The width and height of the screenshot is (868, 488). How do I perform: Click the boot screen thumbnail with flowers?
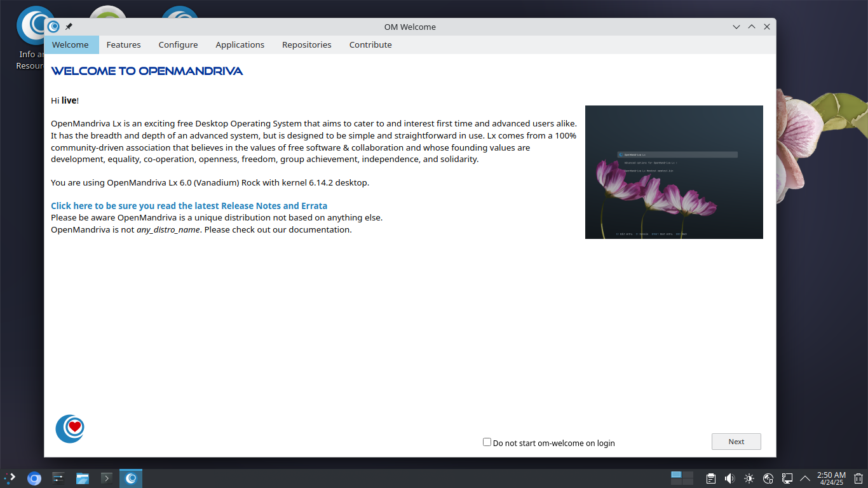click(x=674, y=172)
